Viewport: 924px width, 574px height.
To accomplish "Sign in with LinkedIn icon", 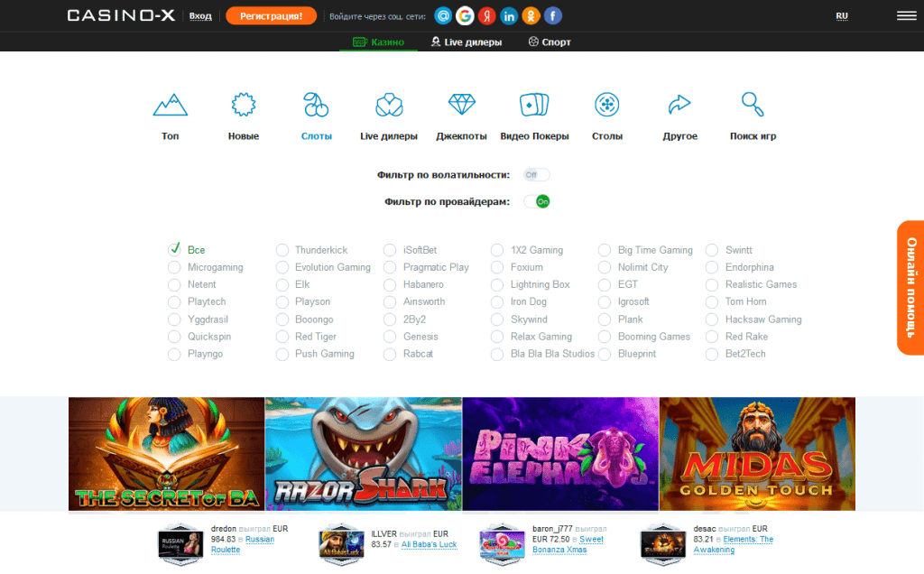I will (509, 16).
